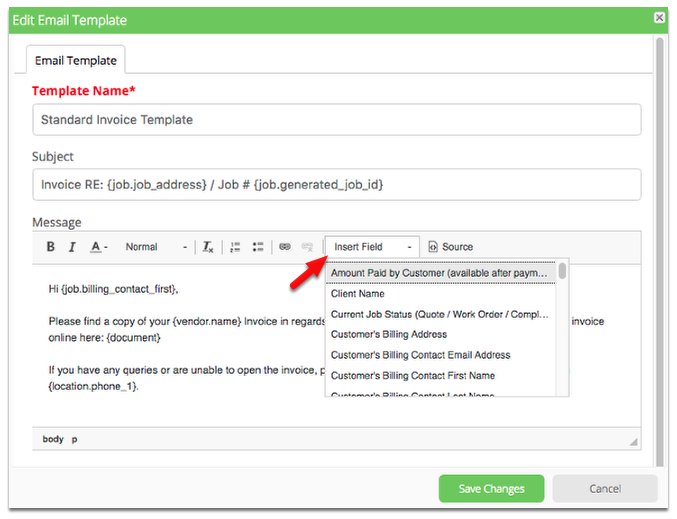Click 'online here: {document}' text in message

click(104, 338)
